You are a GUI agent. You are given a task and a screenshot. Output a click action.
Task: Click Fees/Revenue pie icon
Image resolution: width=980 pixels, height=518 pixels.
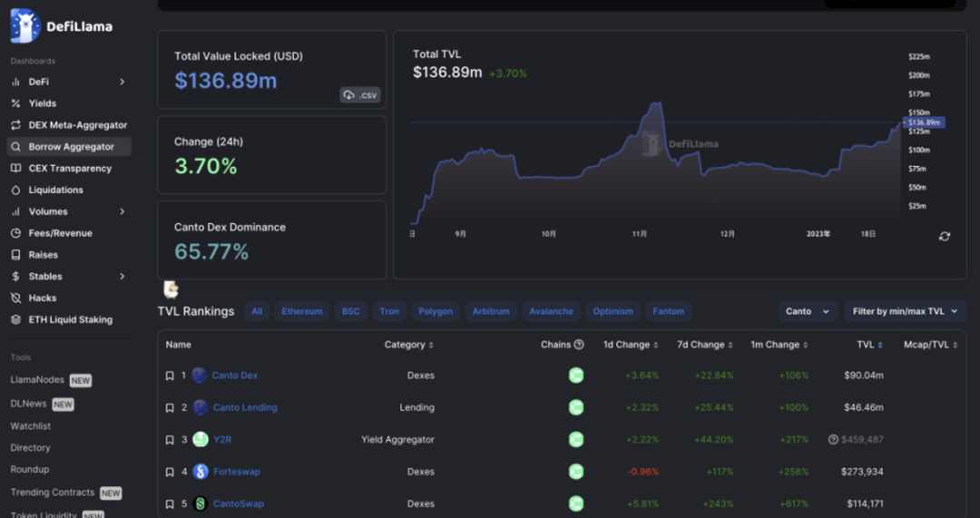pyautogui.click(x=15, y=233)
